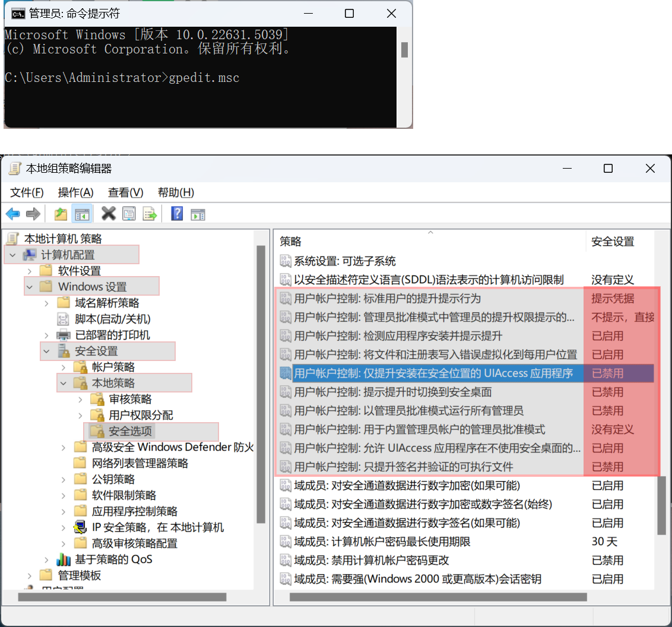Open the 查看(V) menu
Viewport: 672px width, 627px height.
coord(125,192)
